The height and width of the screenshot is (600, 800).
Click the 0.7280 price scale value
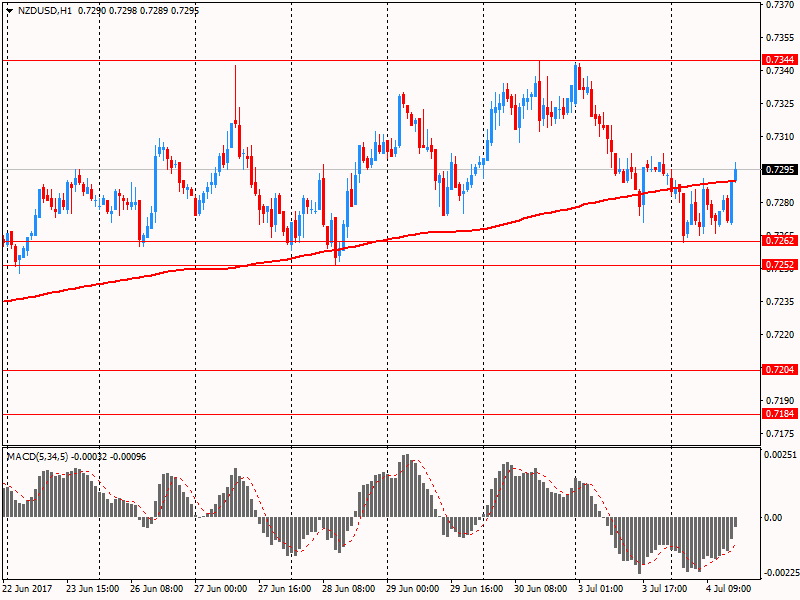tap(781, 203)
